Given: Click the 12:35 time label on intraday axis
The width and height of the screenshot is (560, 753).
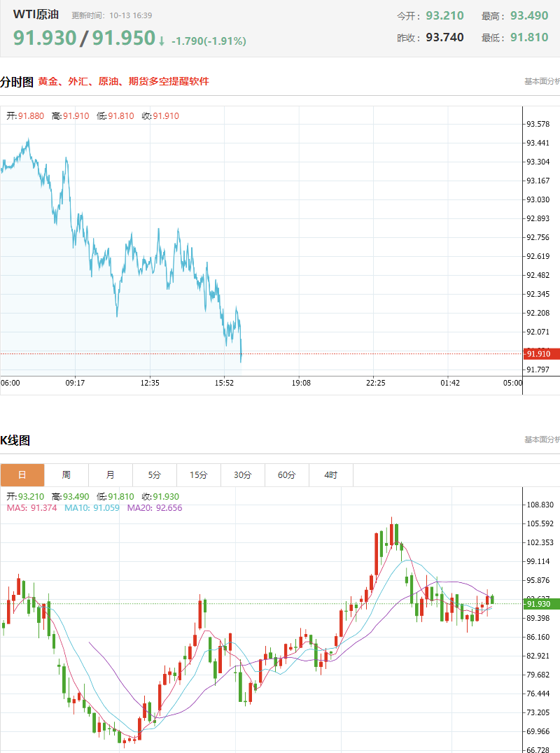Looking at the screenshot, I should click(x=150, y=383).
